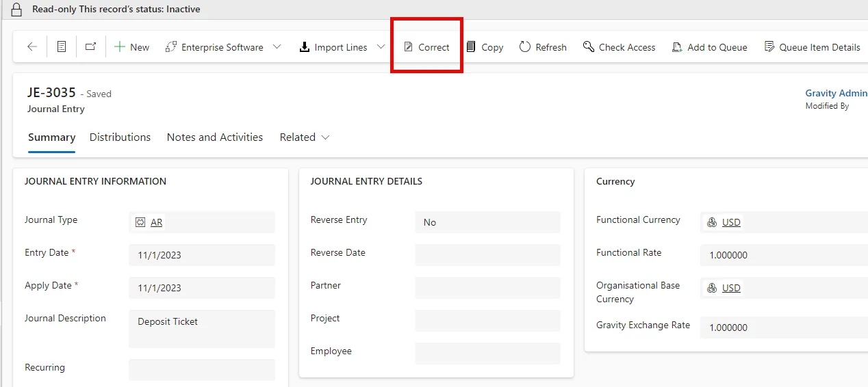The height and width of the screenshot is (387, 868).
Task: Click the Add to Queue icon
Action: point(677,47)
